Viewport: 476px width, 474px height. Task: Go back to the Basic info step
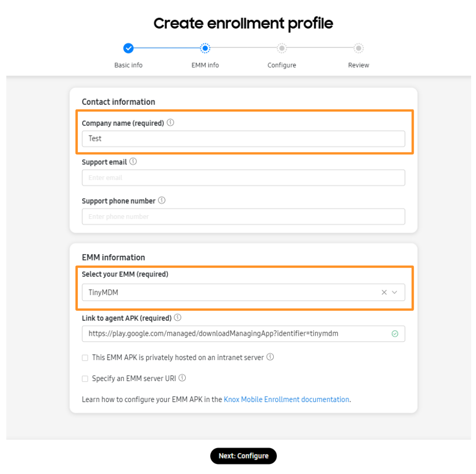point(128,48)
